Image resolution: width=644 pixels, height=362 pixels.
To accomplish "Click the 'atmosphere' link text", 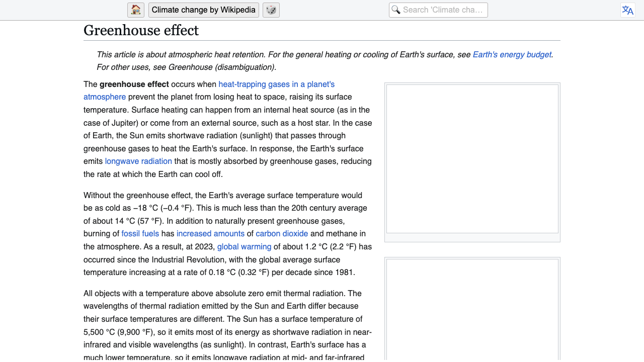I will pos(105,97).
